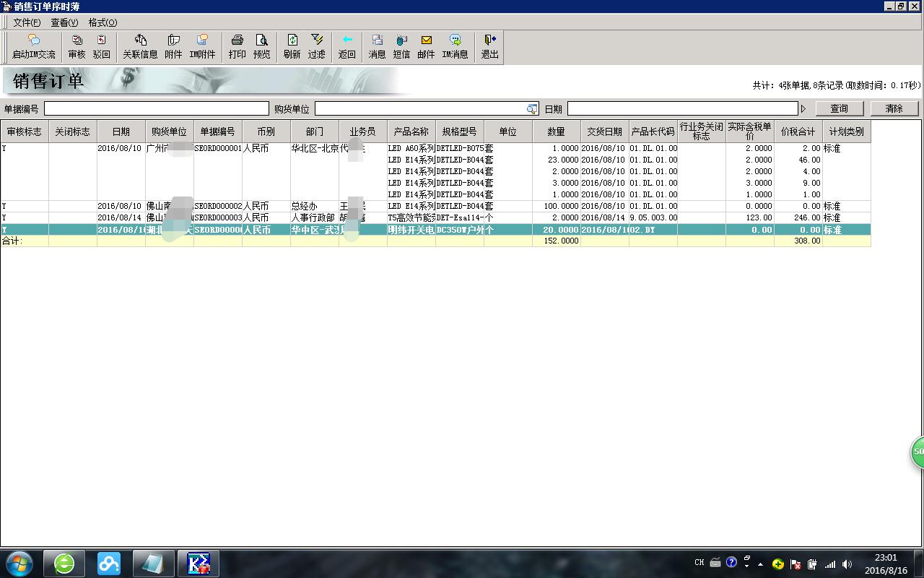Click the 日期 column header
This screenshot has width=924, height=578.
[x=121, y=131]
